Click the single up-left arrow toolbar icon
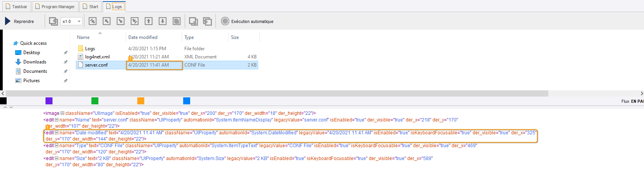644x169 pixels. [107, 21]
